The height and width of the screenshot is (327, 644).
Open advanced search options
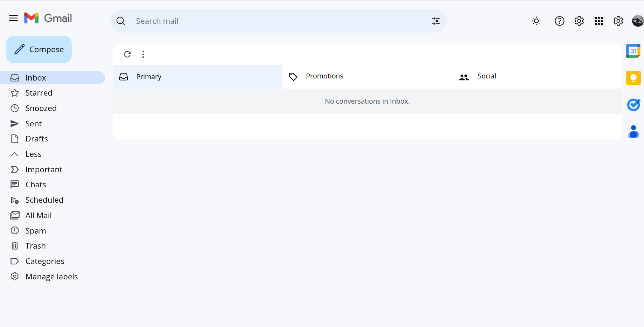(435, 21)
